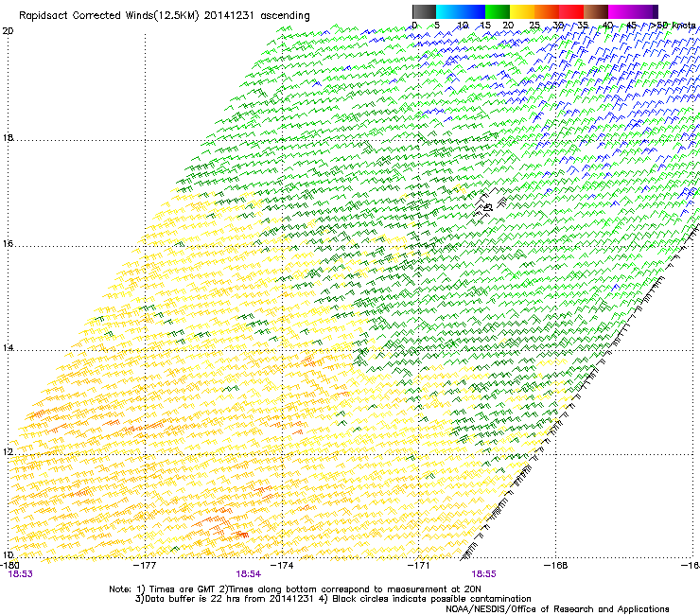Screen dimensions: 700x615
Task: Click the '20141231' date in the title
Action: coord(229,15)
